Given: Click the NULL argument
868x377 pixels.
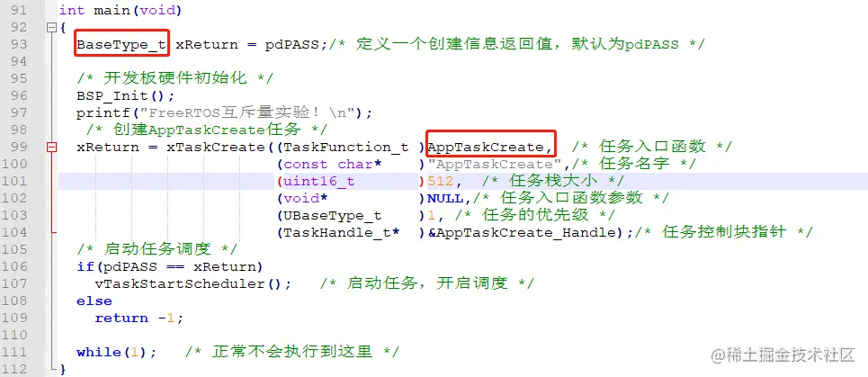Looking at the screenshot, I should click(x=445, y=198).
